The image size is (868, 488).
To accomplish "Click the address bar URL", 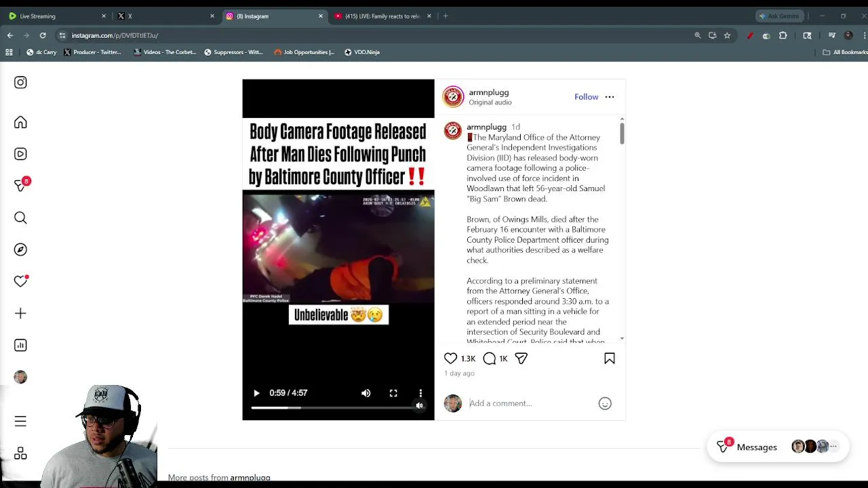I will point(115,35).
